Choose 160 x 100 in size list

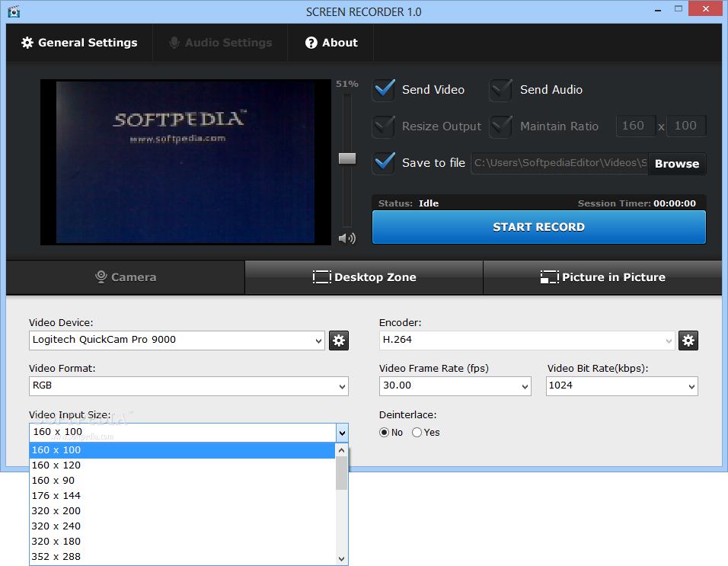pos(182,450)
